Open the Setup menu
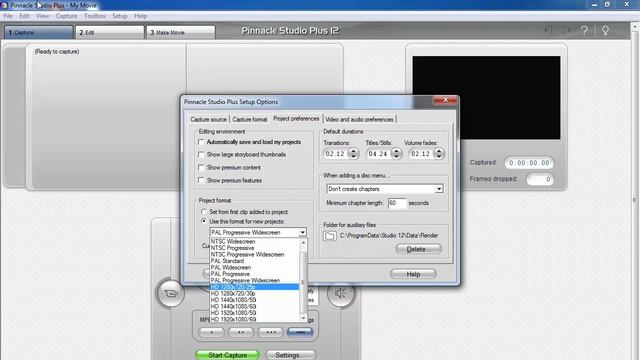640x360 pixels. point(120,16)
